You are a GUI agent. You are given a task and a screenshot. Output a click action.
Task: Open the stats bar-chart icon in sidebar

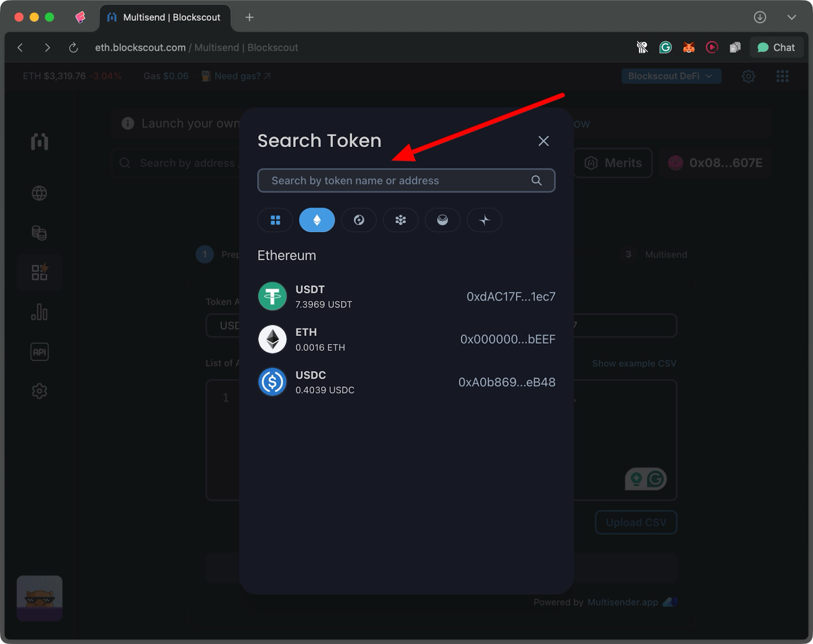pos(39,312)
